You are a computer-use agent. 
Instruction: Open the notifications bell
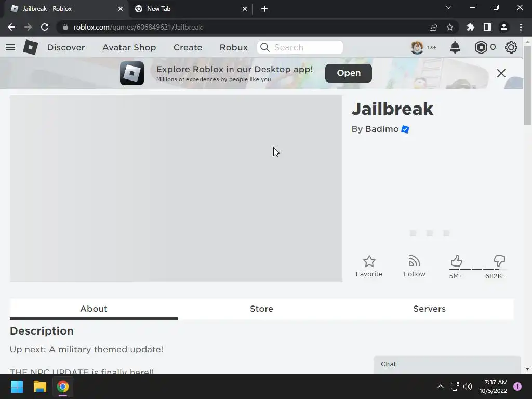(455, 47)
